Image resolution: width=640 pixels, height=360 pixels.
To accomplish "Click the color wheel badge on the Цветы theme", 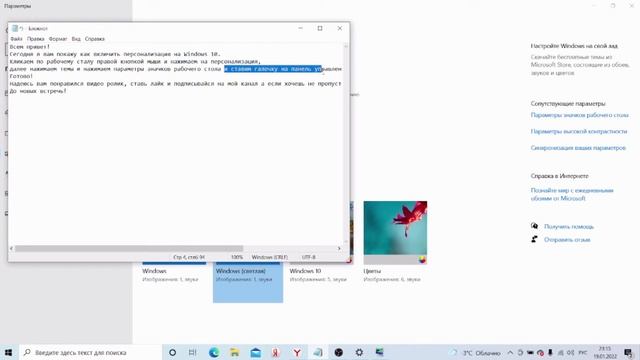I will click(422, 260).
